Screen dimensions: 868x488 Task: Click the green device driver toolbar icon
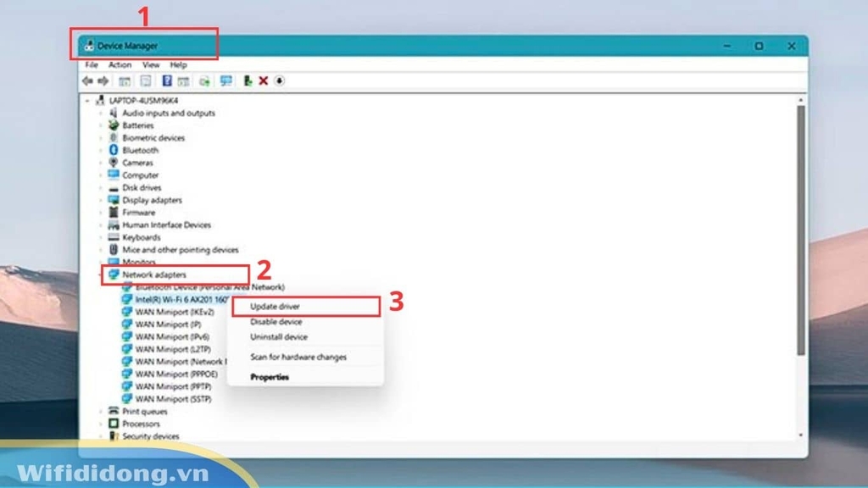pyautogui.click(x=248, y=80)
